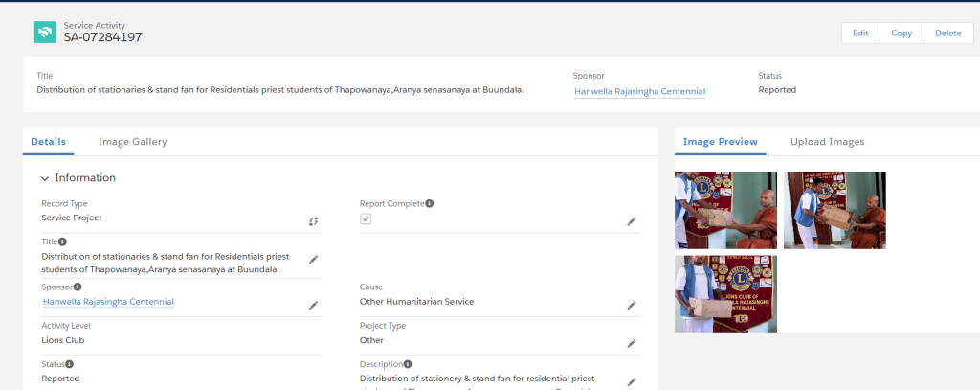
Task: Open the Image Gallery tab
Action: click(x=132, y=142)
